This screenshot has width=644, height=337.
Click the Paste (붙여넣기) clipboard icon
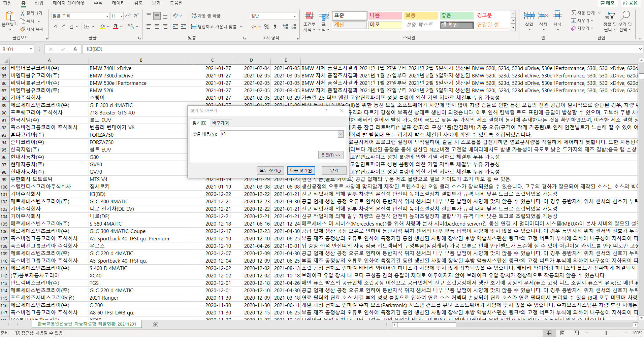tap(10, 16)
